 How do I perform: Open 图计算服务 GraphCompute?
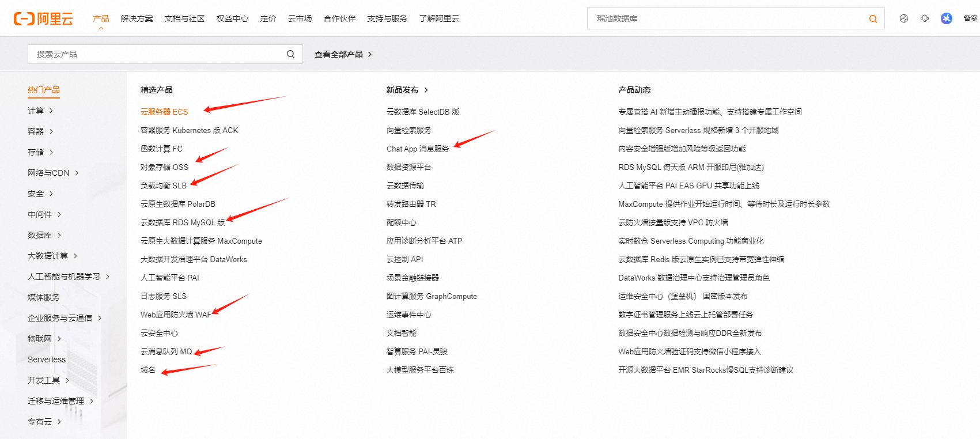[432, 296]
